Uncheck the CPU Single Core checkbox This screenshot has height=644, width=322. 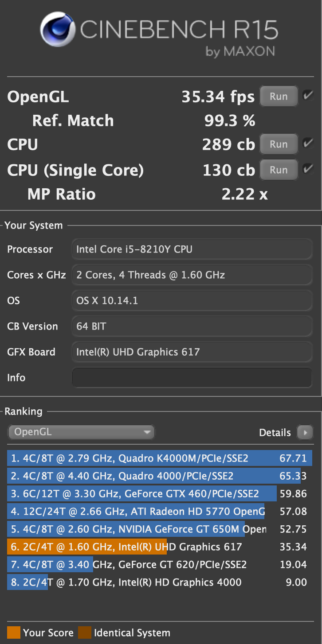click(x=307, y=169)
